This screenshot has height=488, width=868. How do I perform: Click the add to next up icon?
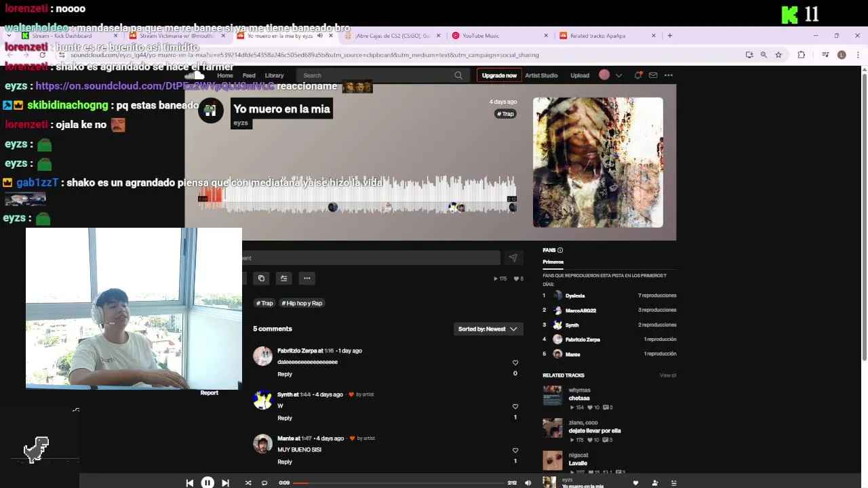tap(284, 278)
